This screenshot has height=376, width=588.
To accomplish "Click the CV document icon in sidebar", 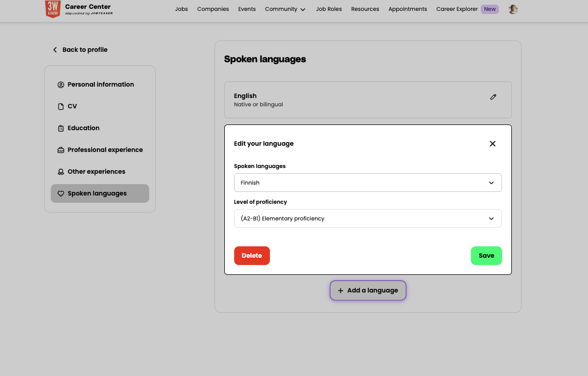I will coord(61,106).
